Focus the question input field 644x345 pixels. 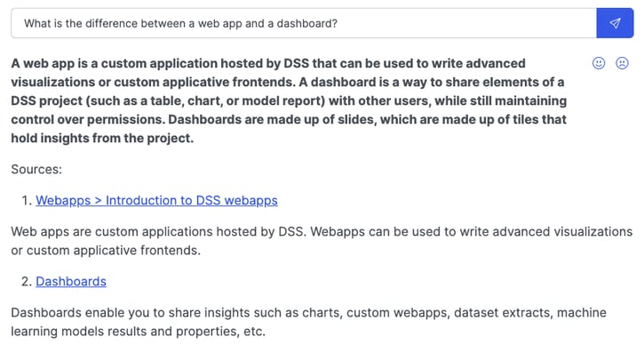point(304,23)
